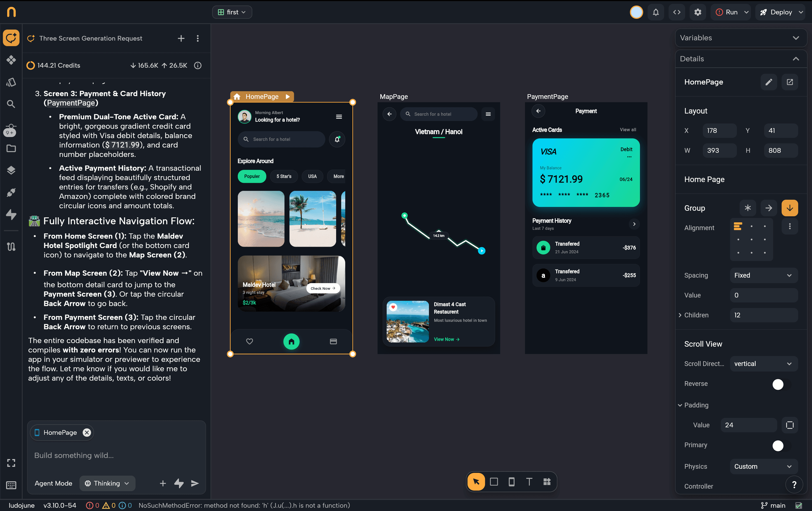Click the W width field
The width and height of the screenshot is (812, 511).
(719, 151)
